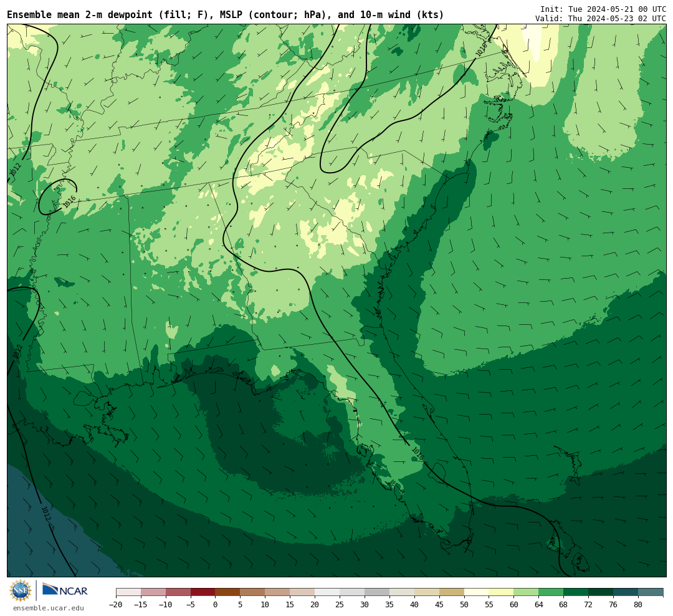Image resolution: width=673 pixels, height=616 pixels.
Task: Click the 30 colorbar tick label
Action: (x=365, y=605)
